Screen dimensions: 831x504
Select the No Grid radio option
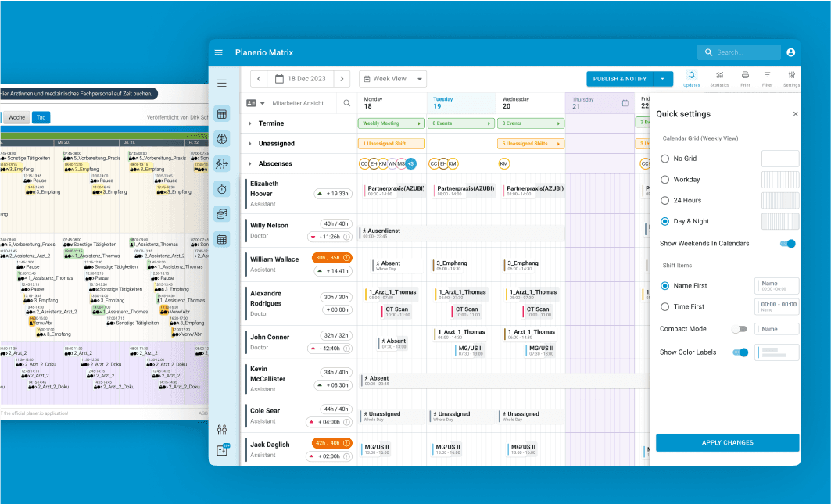click(x=664, y=159)
